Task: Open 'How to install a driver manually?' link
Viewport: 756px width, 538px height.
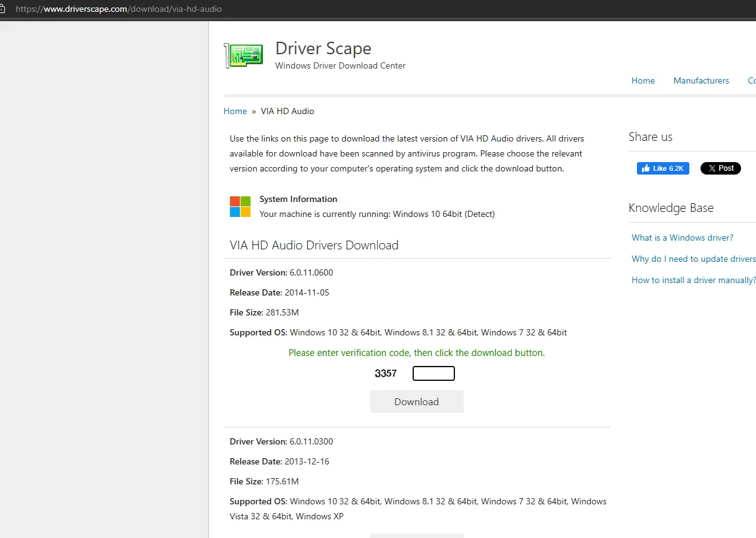Action: (x=694, y=280)
